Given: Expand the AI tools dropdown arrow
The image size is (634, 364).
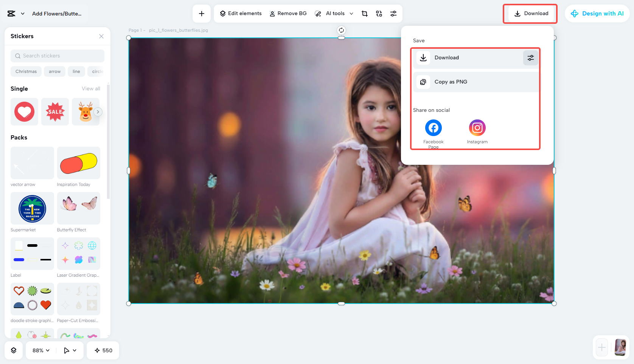Looking at the screenshot, I should 351,14.
